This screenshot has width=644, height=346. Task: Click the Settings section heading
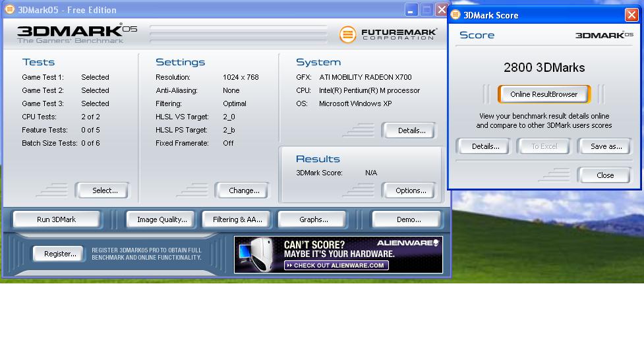[181, 62]
